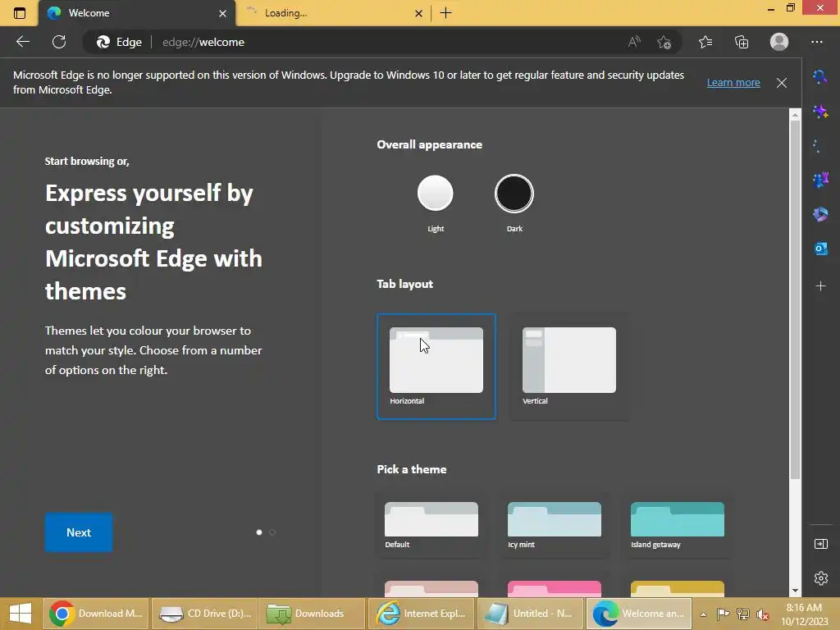
Task: Open sidebar settings gear icon
Action: (820, 578)
